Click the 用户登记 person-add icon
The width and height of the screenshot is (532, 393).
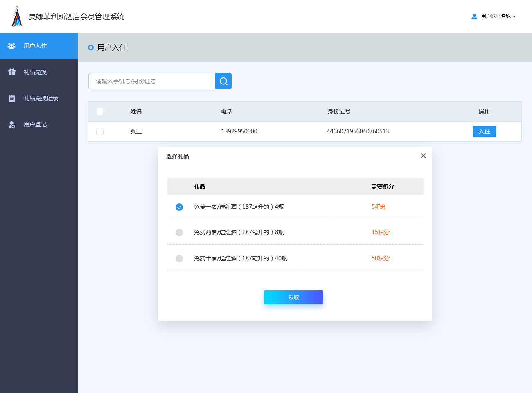pyautogui.click(x=12, y=124)
